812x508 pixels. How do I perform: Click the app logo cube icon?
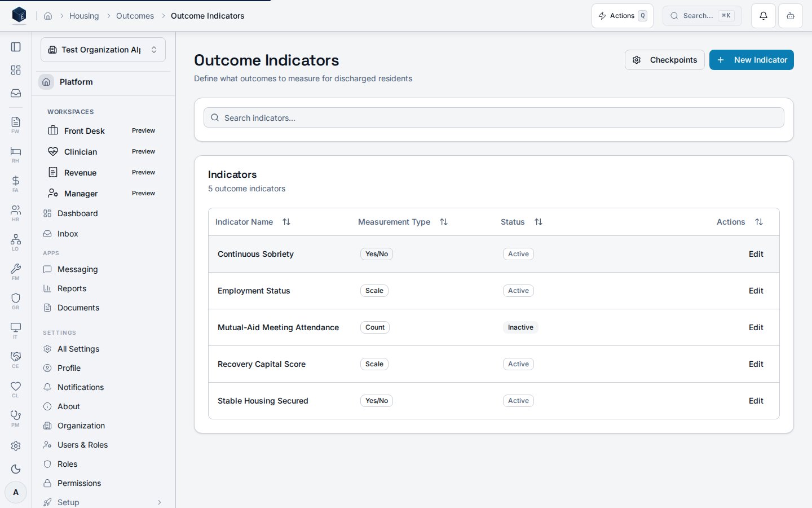click(19, 15)
